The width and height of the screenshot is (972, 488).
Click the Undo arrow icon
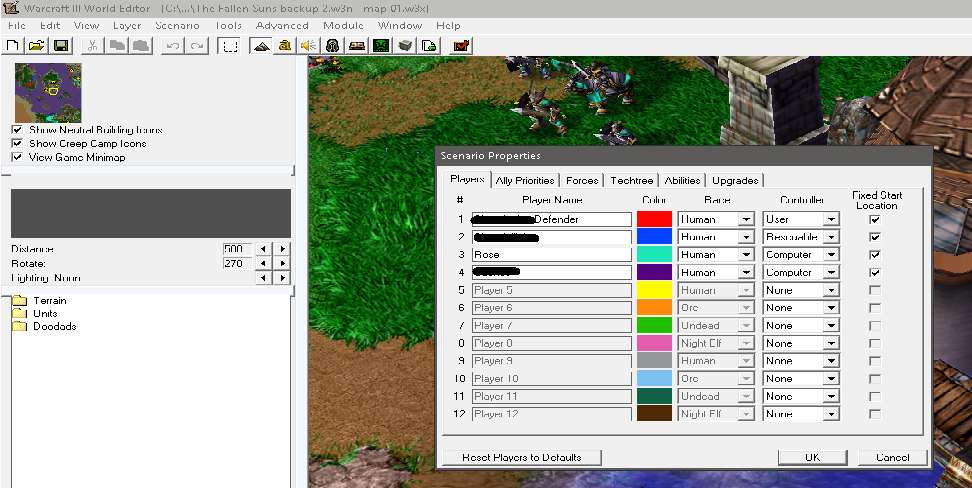point(174,46)
